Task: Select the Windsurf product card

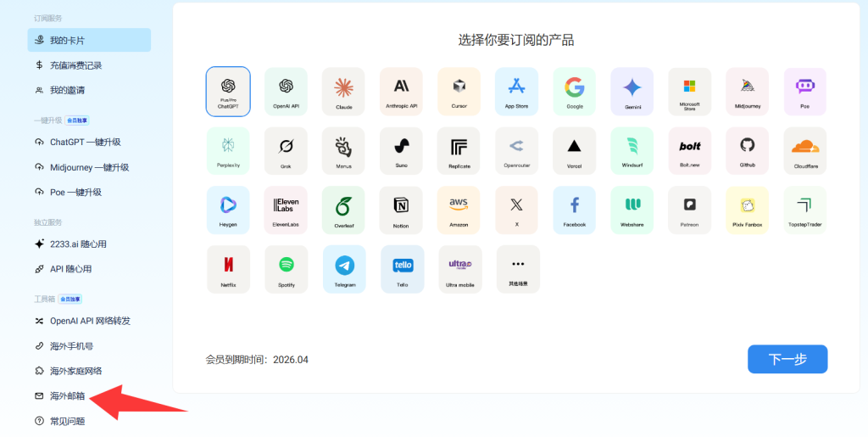Action: tap(632, 151)
